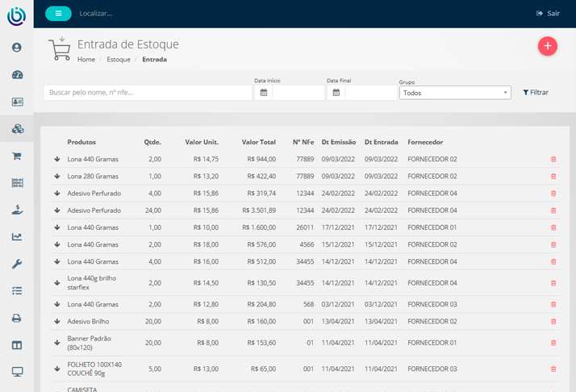Click the search by name or NFe field
The width and height of the screenshot is (576, 392).
click(x=148, y=93)
